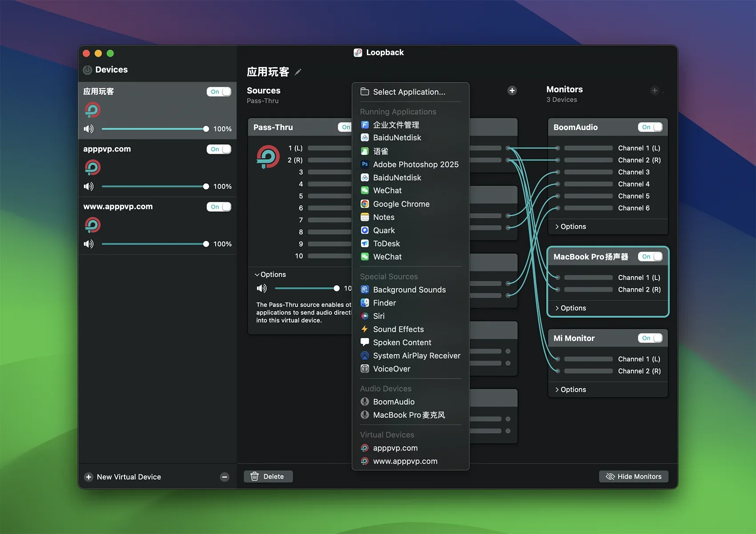
Task: Click the Loopback icon of www.apppvp.com device
Action: pos(92,225)
